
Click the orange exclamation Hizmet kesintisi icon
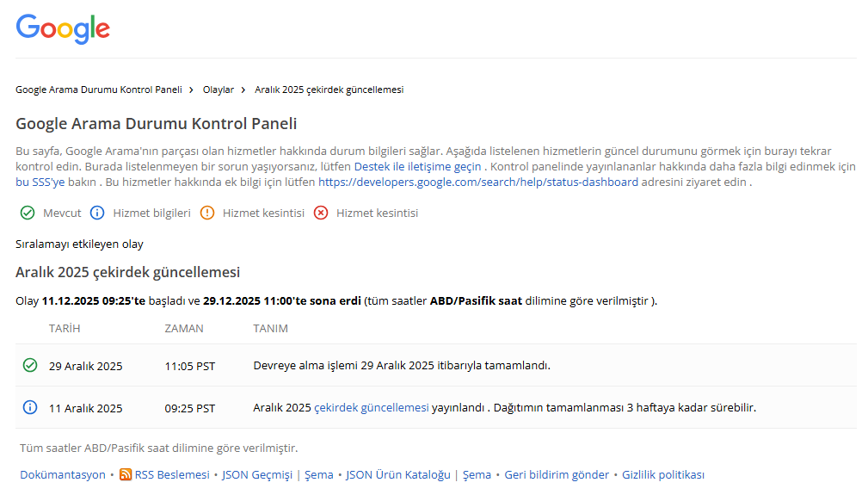[x=207, y=213]
